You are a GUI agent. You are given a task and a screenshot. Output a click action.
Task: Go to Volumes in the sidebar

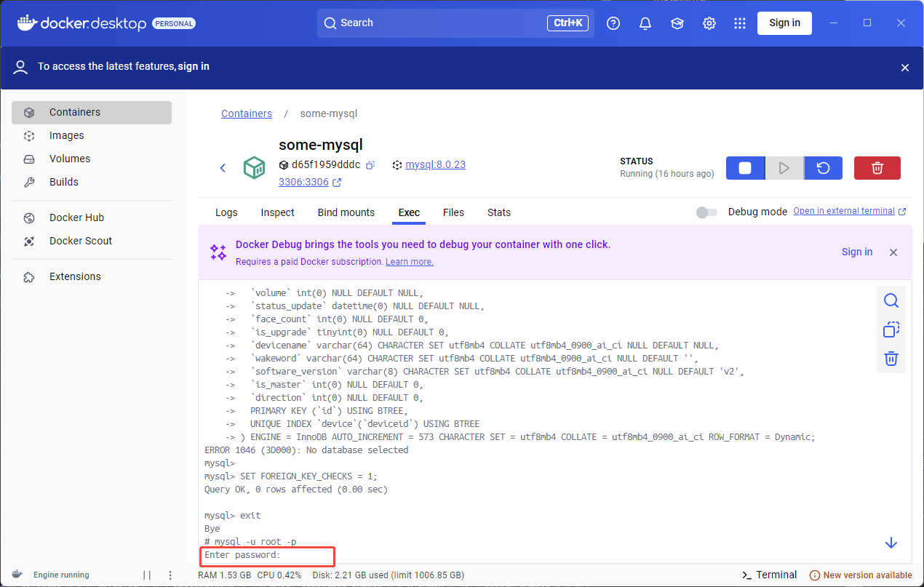[92, 159]
